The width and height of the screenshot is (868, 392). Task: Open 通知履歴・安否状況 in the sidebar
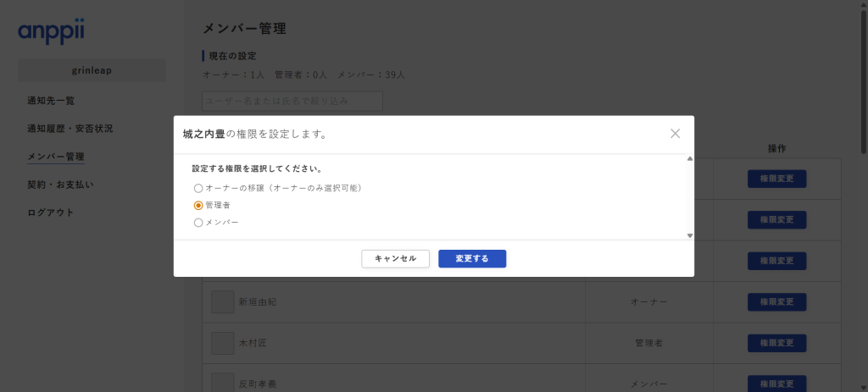pos(70,129)
